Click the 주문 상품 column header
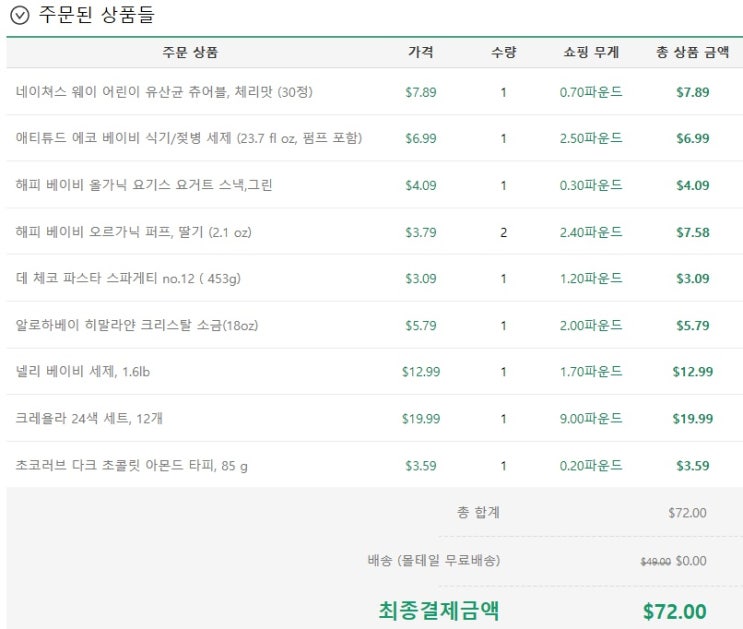743x629 pixels. pos(190,52)
